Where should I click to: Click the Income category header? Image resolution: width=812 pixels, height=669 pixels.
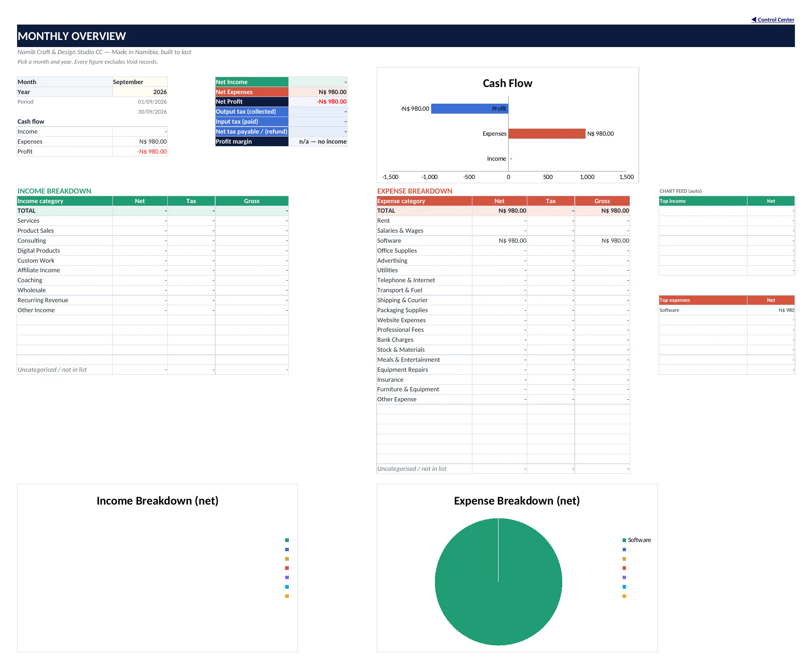pyautogui.click(x=65, y=201)
